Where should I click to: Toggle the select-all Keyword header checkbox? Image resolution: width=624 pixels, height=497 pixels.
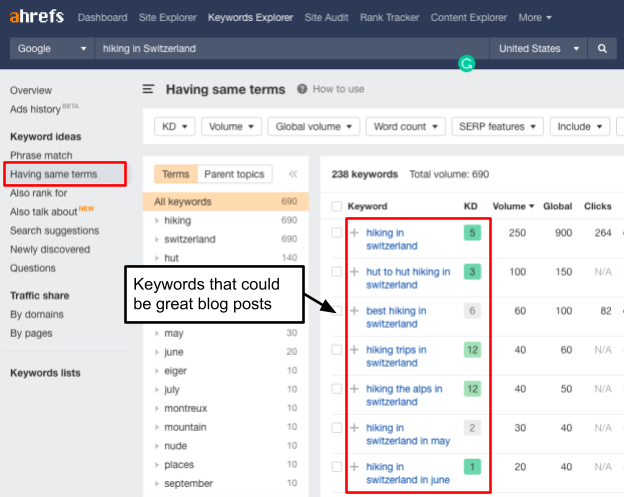(x=337, y=207)
